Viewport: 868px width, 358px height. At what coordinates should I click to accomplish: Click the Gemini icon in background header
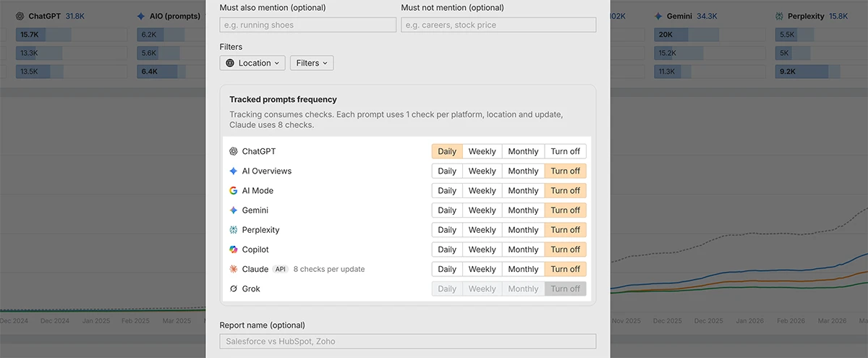tap(658, 16)
